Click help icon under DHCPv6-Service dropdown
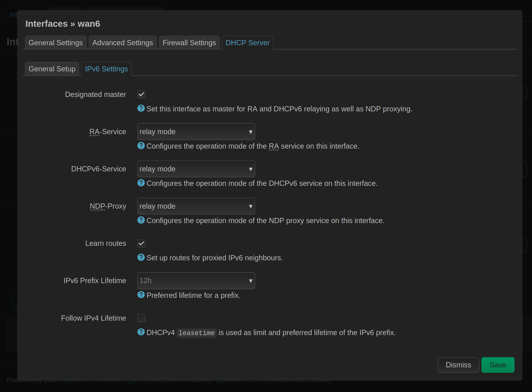The width and height of the screenshot is (532, 392). (141, 183)
